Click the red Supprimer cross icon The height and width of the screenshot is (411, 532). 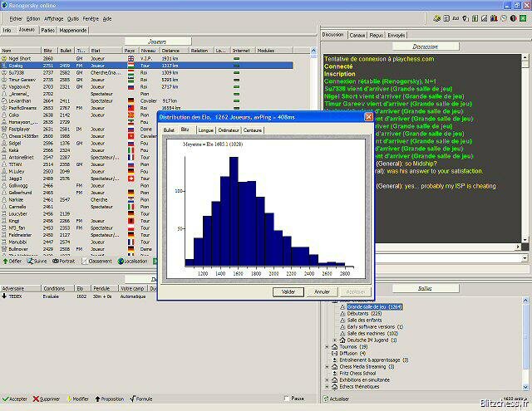(x=38, y=399)
